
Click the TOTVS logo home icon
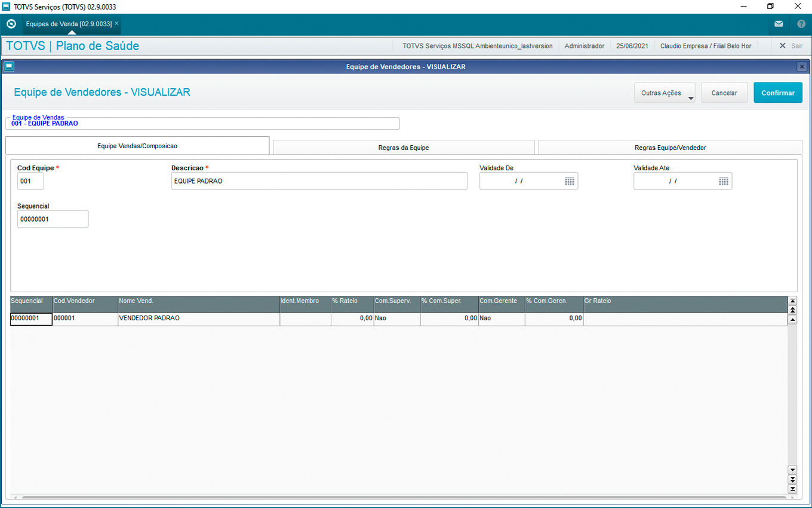click(x=11, y=24)
